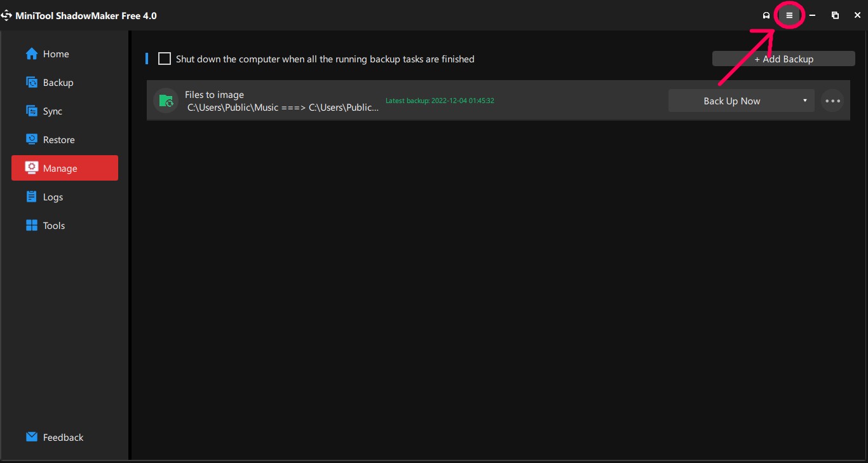This screenshot has width=868, height=463.
Task: Enable shut down computer after backup checkbox
Action: pos(165,59)
